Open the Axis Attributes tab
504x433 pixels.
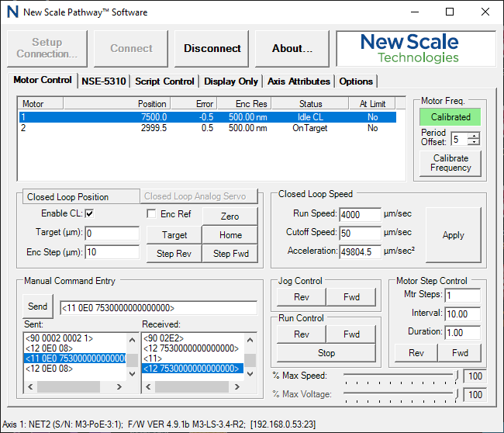[299, 81]
